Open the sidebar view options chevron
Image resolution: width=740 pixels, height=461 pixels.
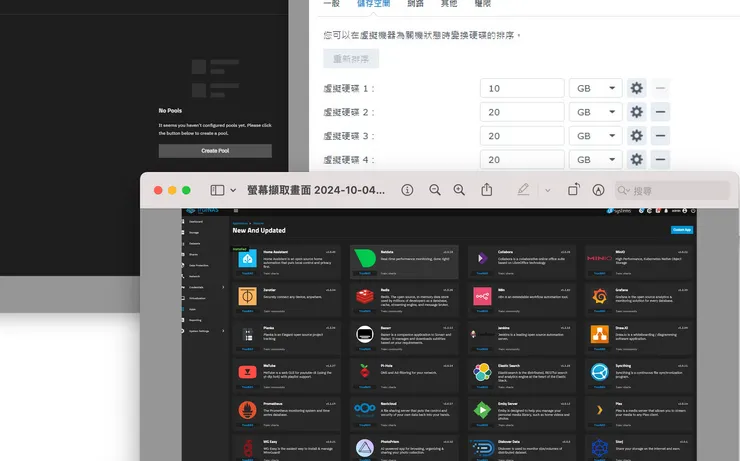point(233,190)
